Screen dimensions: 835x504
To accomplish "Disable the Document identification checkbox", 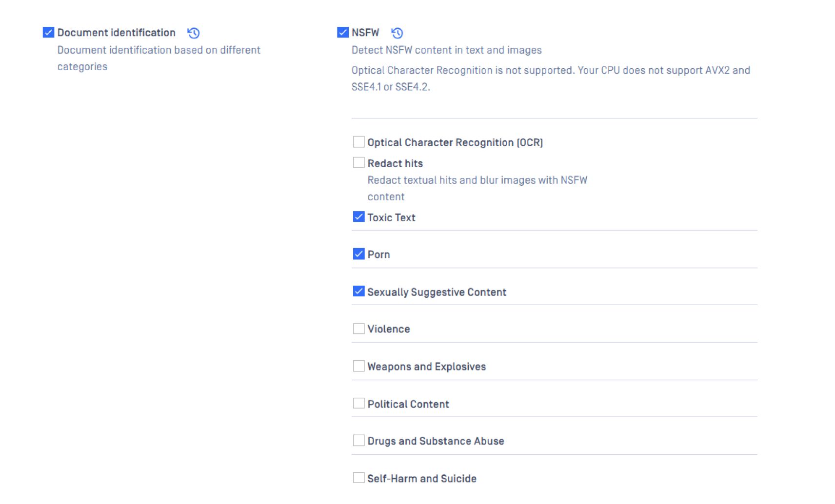I will (47, 32).
